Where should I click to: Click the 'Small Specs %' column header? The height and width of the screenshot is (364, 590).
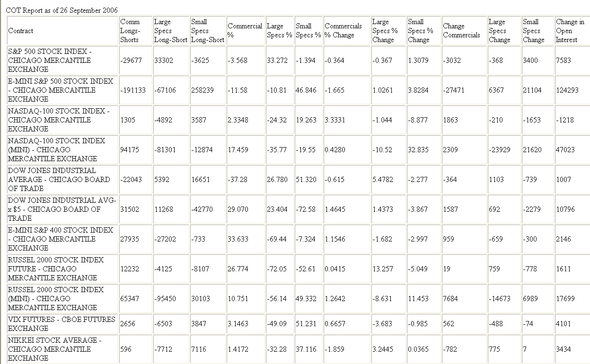[308, 31]
